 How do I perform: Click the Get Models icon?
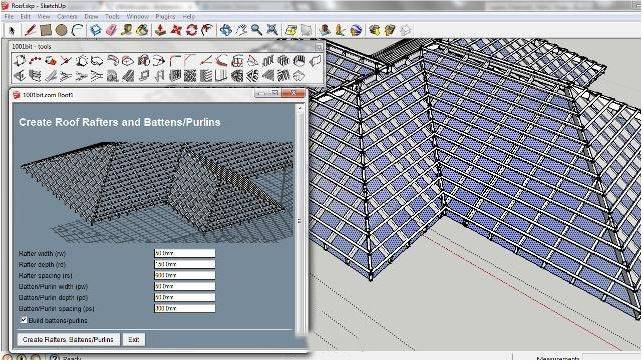(374, 30)
